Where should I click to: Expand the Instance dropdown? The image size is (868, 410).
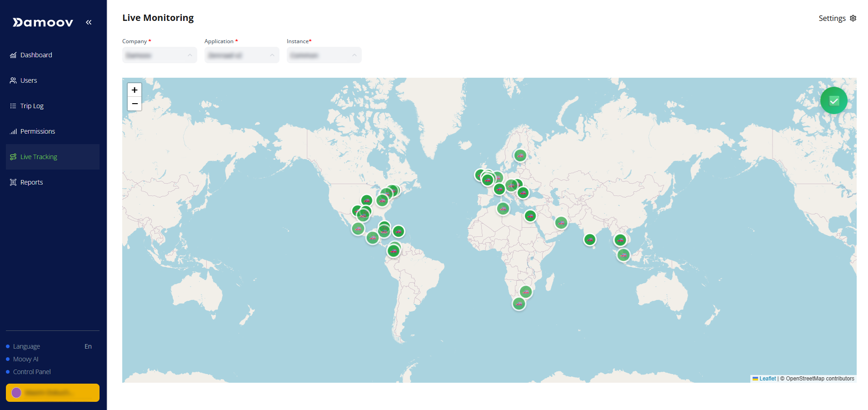point(324,55)
